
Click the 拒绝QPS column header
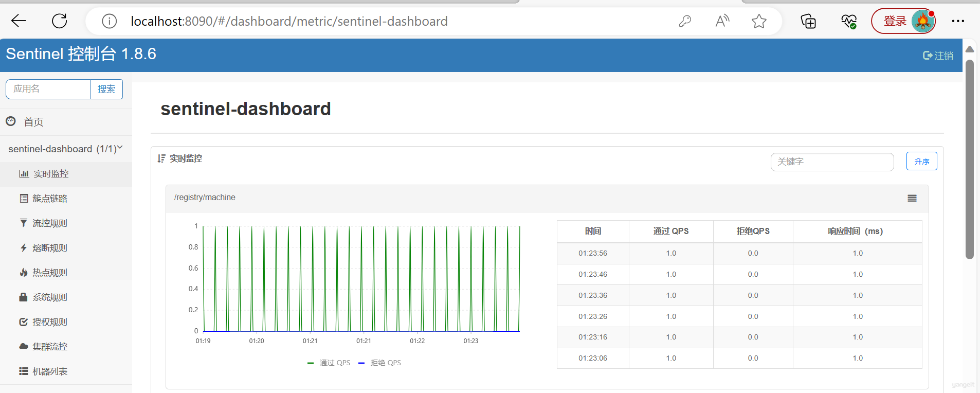[x=753, y=231]
